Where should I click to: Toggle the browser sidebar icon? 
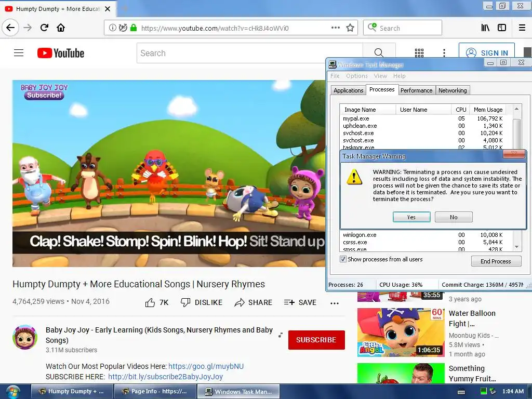click(502, 28)
